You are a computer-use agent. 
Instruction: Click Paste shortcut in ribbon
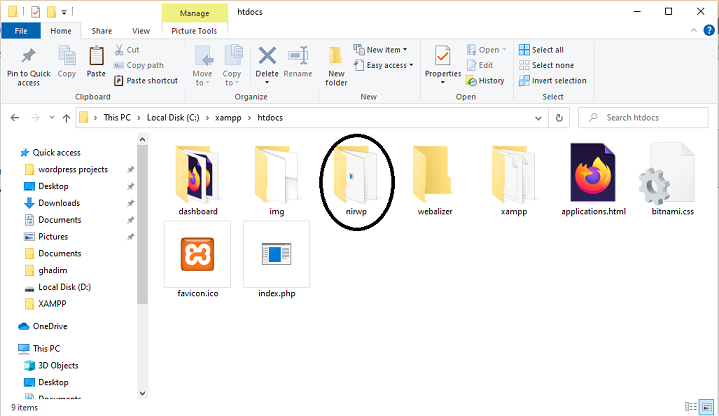click(x=146, y=81)
